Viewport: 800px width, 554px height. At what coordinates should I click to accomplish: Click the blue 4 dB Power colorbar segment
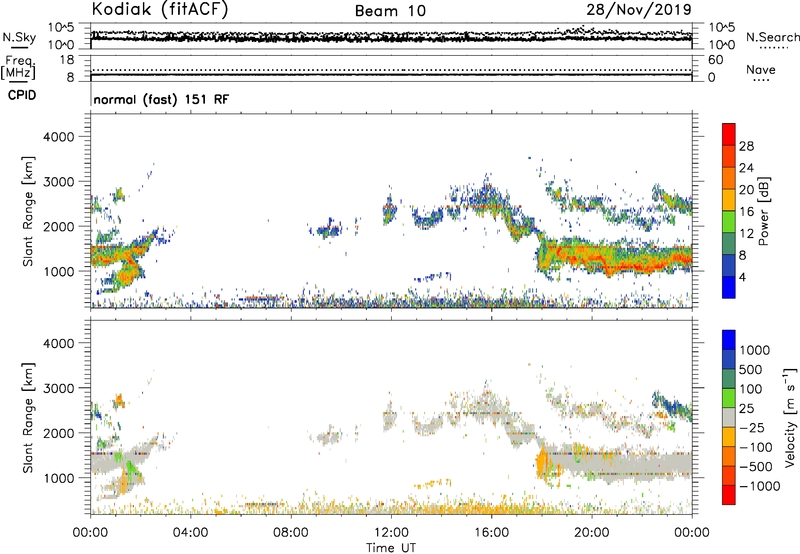(x=729, y=287)
